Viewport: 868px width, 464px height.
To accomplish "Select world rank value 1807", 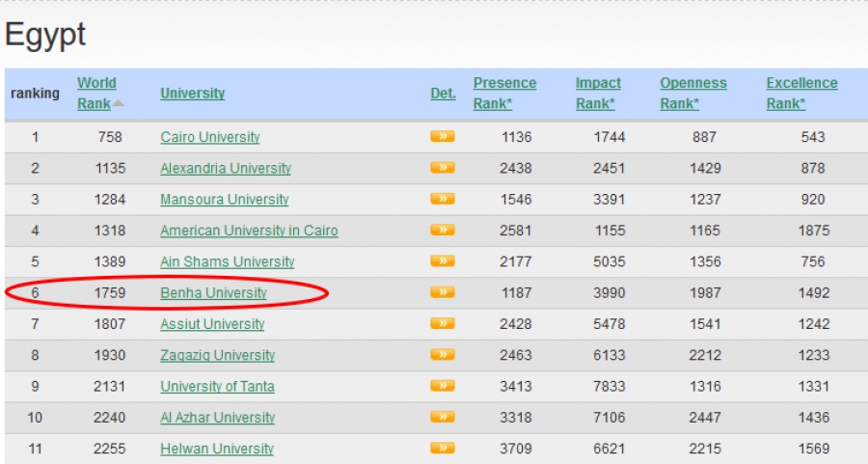I will pos(110,324).
